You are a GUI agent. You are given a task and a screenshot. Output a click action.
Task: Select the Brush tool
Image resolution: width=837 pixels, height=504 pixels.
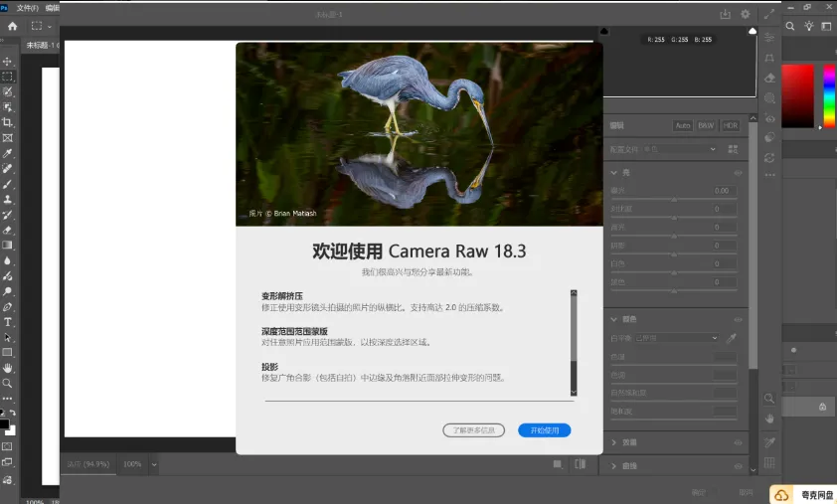click(x=8, y=184)
